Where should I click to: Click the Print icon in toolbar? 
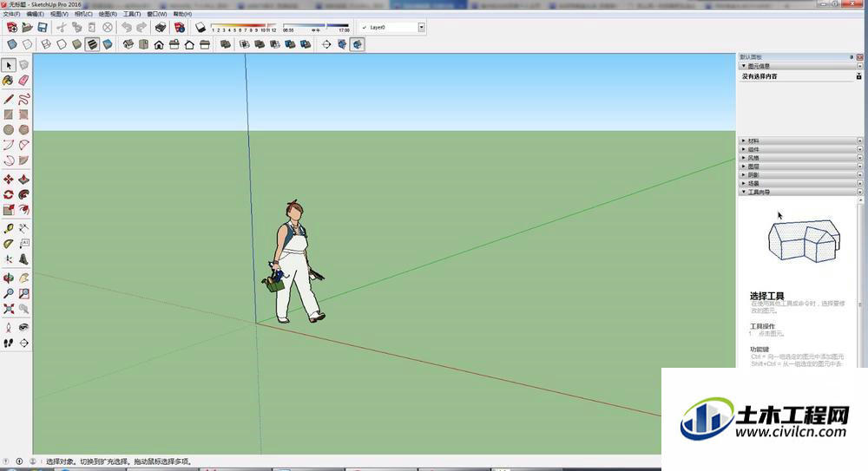[x=161, y=27]
